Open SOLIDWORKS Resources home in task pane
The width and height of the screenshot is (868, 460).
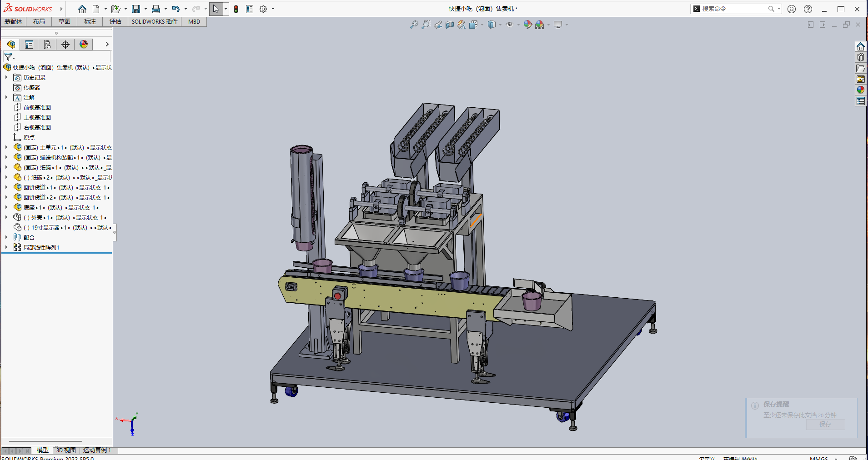pyautogui.click(x=861, y=46)
